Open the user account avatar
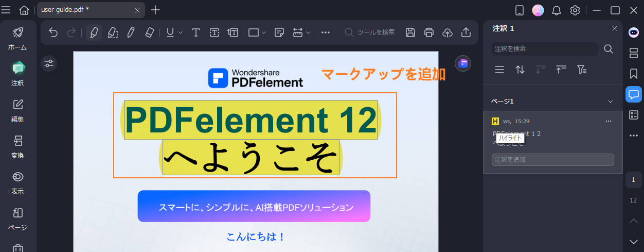 tap(538, 10)
